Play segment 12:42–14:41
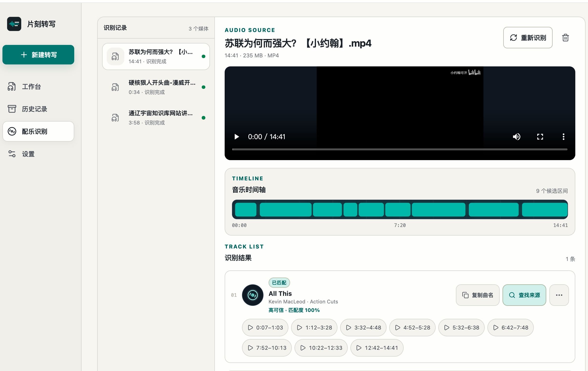This screenshot has height=371, width=588. tap(377, 348)
